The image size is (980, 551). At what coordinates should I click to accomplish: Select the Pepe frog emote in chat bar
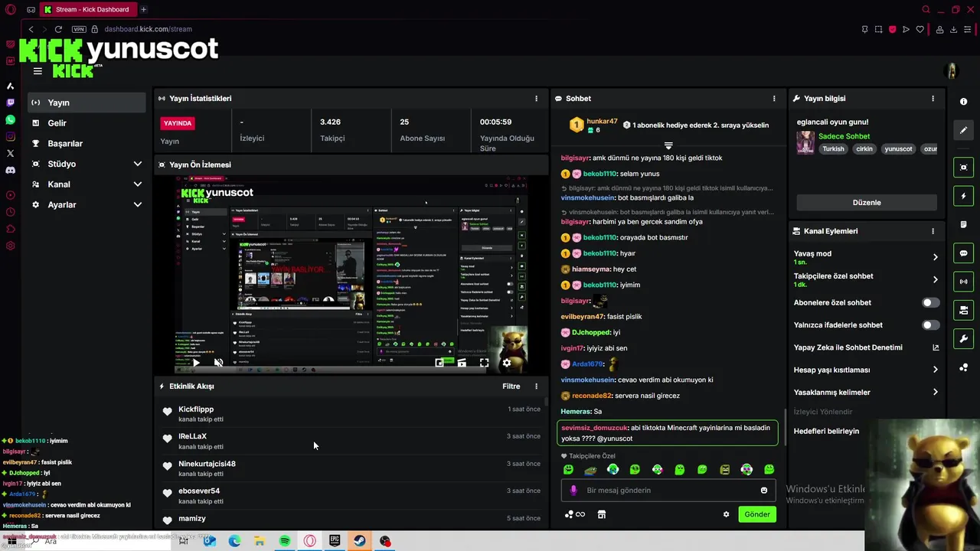[590, 470]
